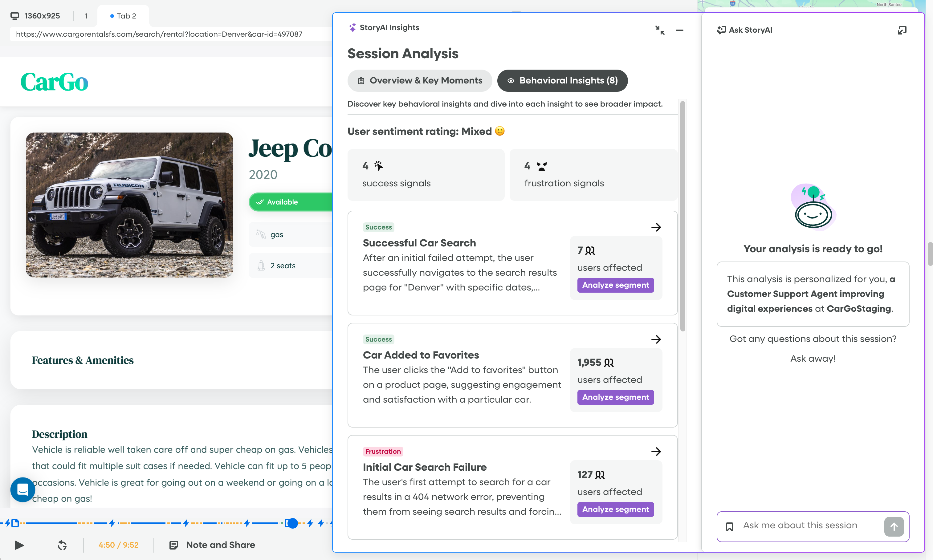
Task: Analyze segment for 7 users affected
Action: (615, 285)
